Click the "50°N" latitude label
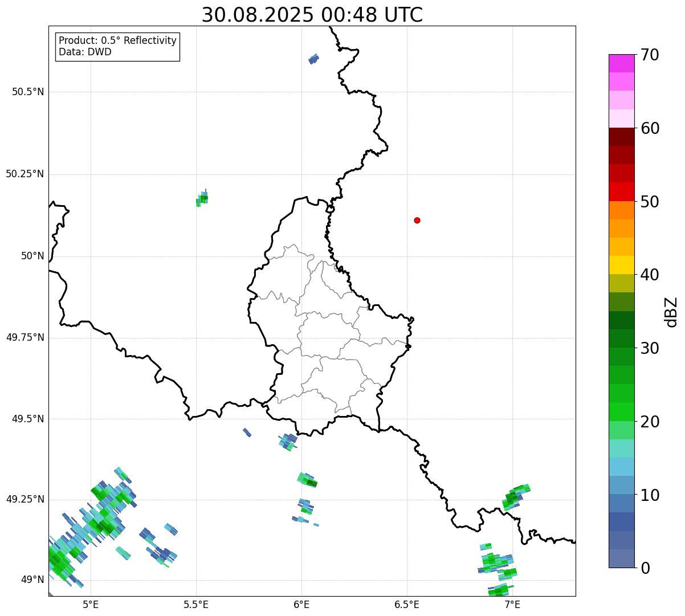The width and height of the screenshot is (685, 616). (32, 256)
